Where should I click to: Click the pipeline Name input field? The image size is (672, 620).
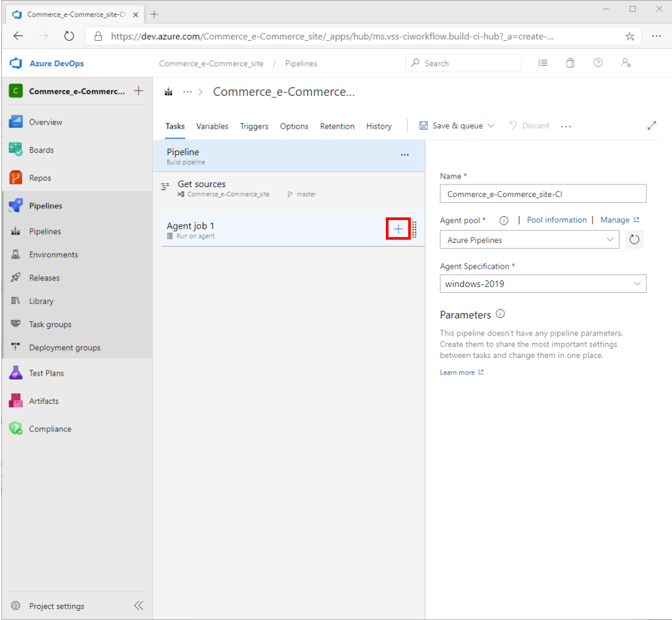(x=543, y=193)
